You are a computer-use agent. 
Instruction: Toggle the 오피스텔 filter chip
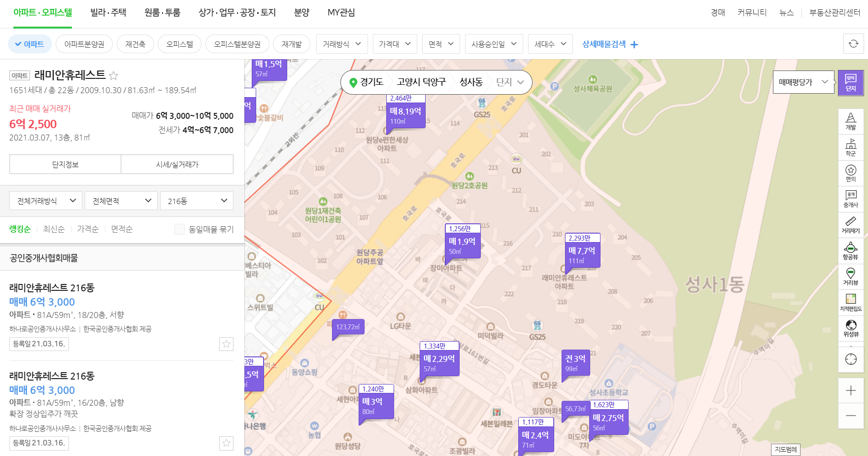pyautogui.click(x=179, y=44)
